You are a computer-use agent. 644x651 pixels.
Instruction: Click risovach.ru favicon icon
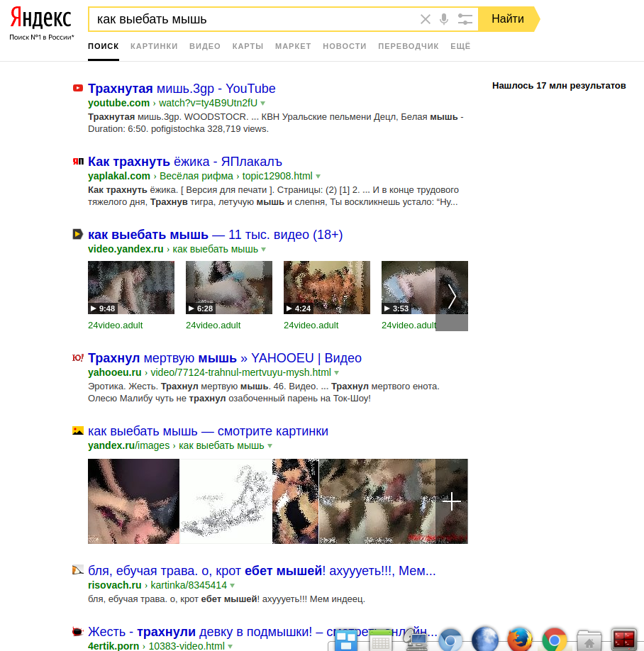(x=78, y=570)
